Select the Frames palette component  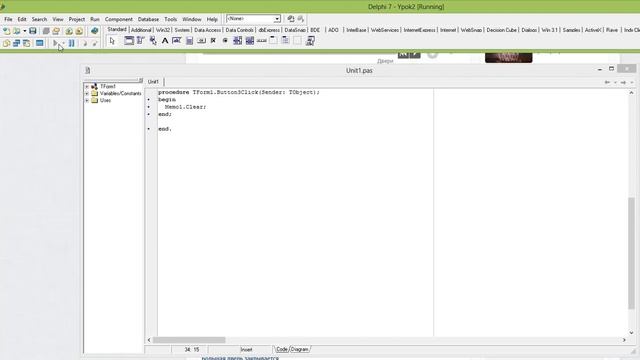(129, 40)
